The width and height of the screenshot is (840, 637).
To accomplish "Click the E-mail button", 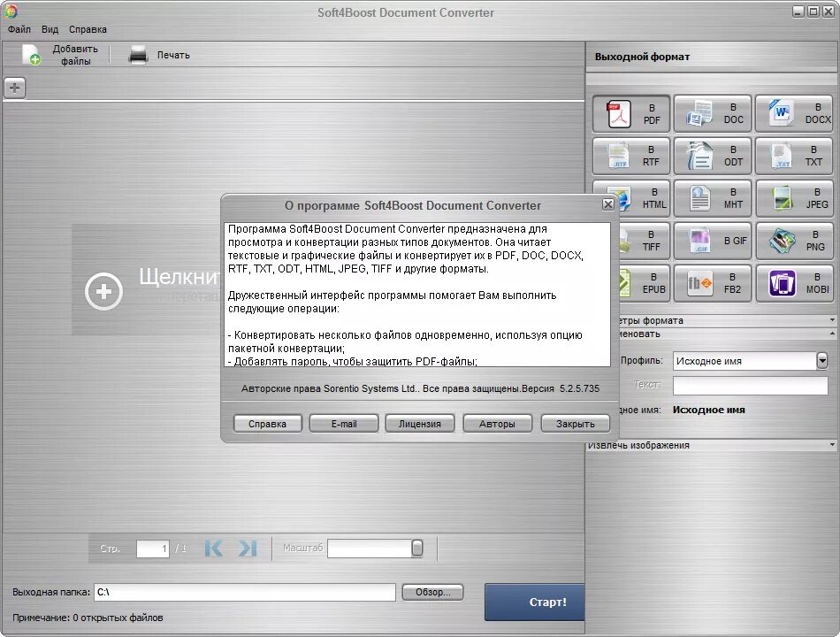I will 344,424.
